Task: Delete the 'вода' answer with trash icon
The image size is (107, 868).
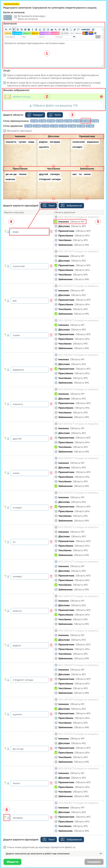Action: [51, 232]
